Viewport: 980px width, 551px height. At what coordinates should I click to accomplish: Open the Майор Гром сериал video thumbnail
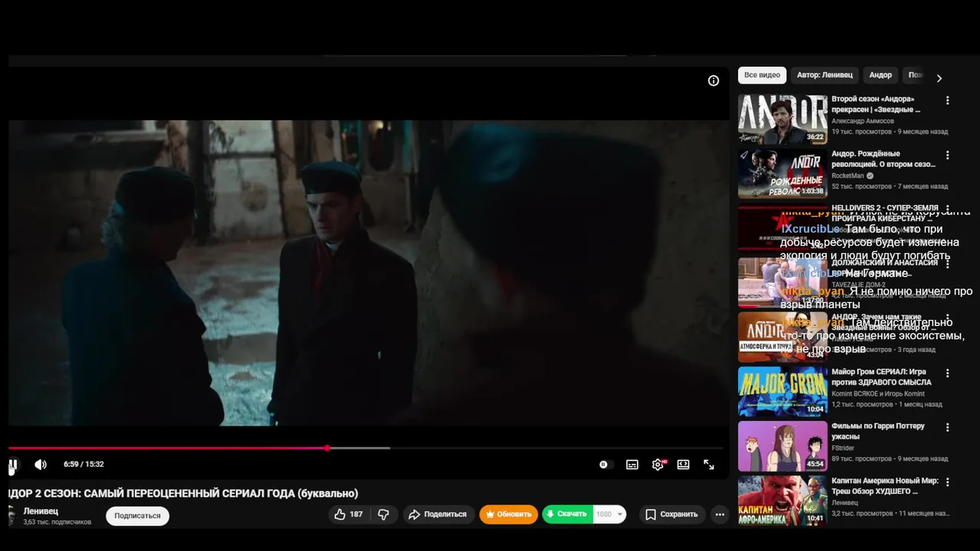point(782,392)
